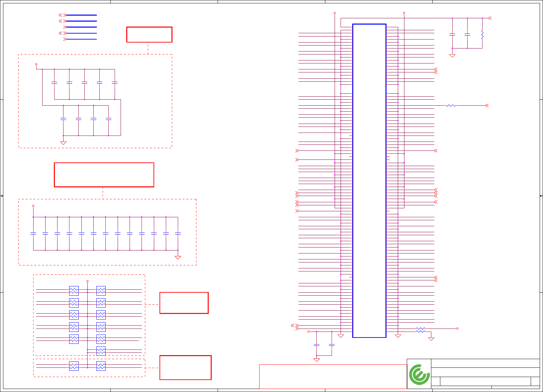Click the power terminal left of the bottom capacitor pair
543x392 pixels.
click(308, 332)
